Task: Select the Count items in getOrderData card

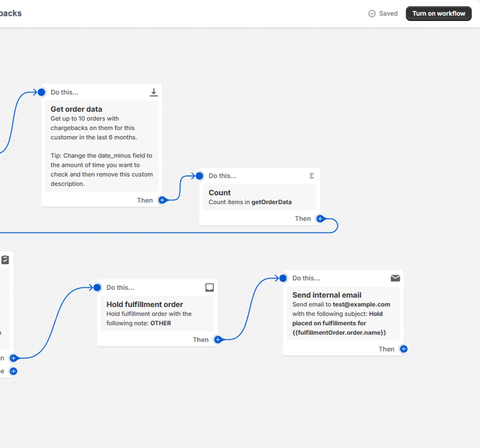Action: point(258,197)
